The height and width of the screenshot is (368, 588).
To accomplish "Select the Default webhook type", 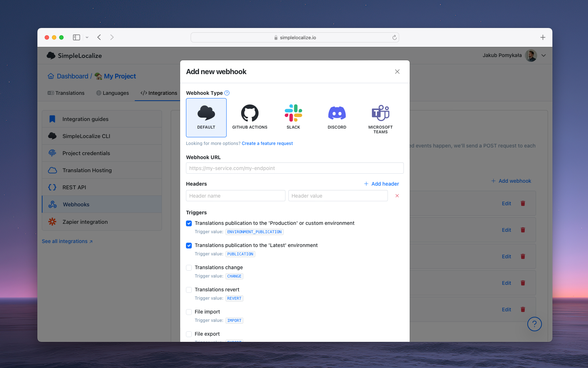I will tap(206, 118).
